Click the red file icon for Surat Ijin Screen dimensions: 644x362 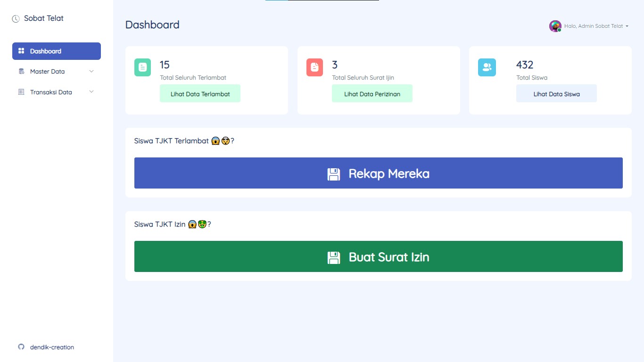(x=314, y=67)
